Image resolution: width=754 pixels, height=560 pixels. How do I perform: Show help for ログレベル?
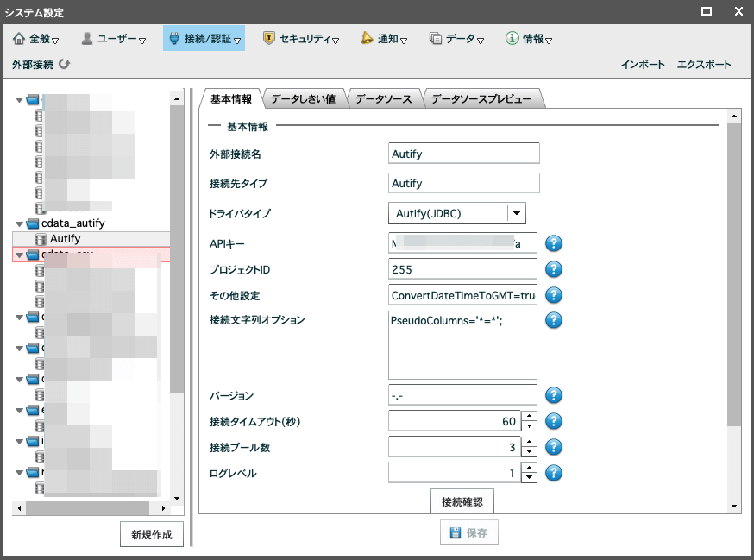(x=554, y=473)
